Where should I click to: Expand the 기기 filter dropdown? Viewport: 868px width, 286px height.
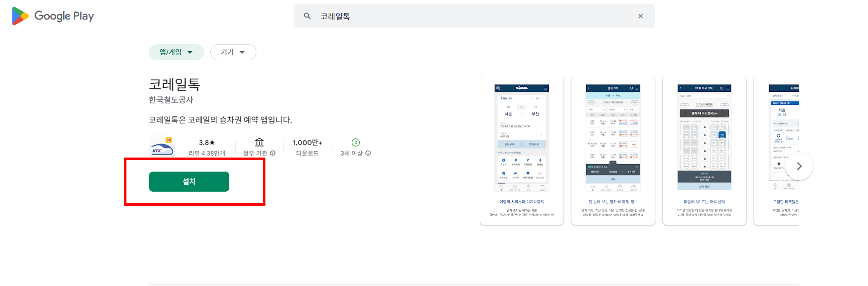(x=233, y=52)
